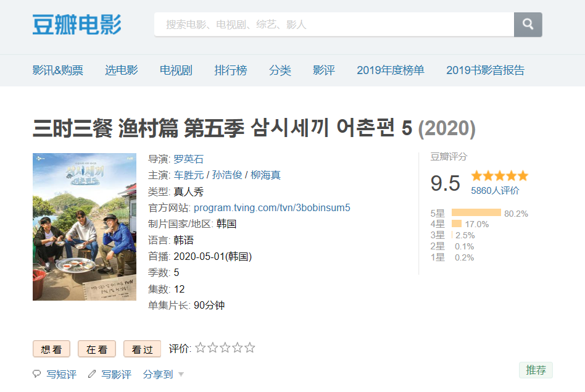The width and height of the screenshot is (585, 392).
Task: Click the 5星 rating percentage bar
Action: 476,213
